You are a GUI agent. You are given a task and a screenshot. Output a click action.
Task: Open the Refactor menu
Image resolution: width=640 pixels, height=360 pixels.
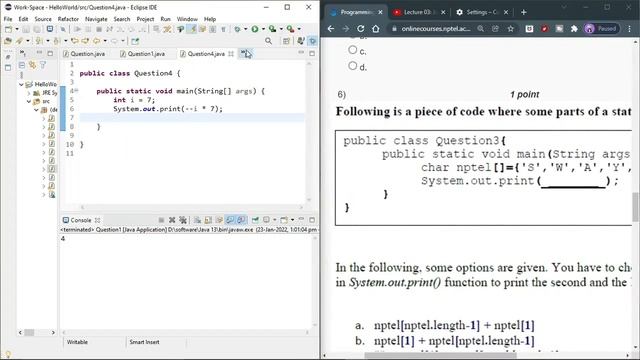click(x=68, y=19)
